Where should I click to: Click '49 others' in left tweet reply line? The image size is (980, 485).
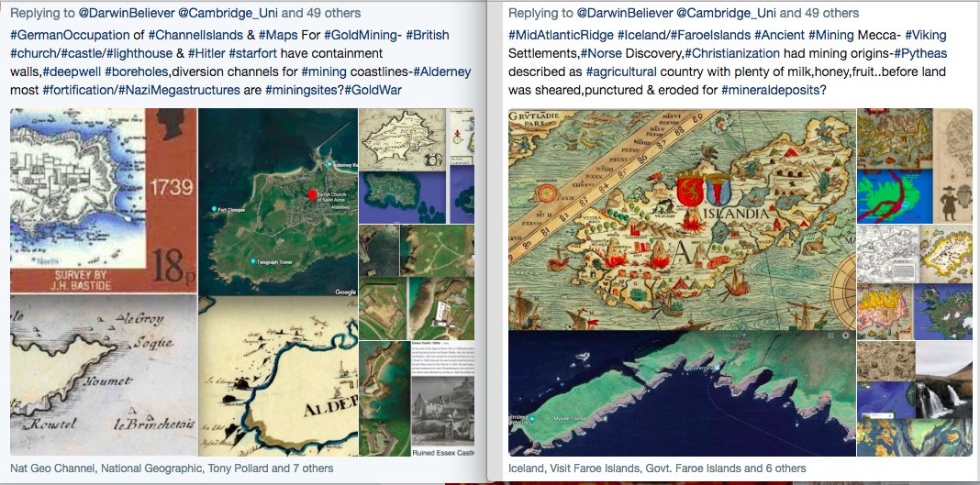333,13
